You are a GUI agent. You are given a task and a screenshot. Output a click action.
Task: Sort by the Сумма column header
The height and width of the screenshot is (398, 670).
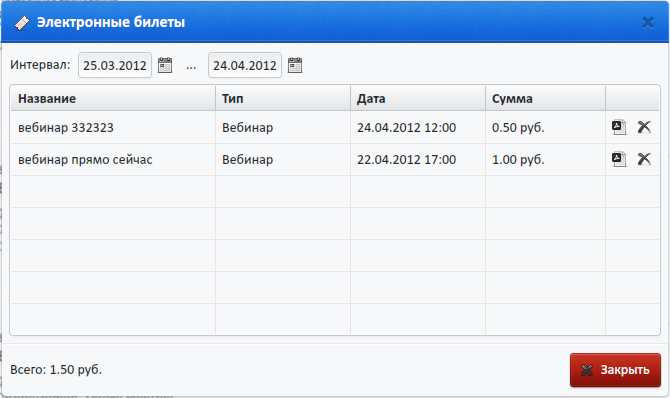pos(545,99)
